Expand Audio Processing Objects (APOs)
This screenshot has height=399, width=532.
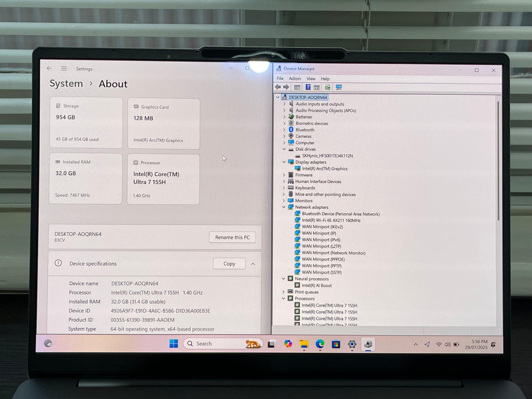(x=284, y=110)
